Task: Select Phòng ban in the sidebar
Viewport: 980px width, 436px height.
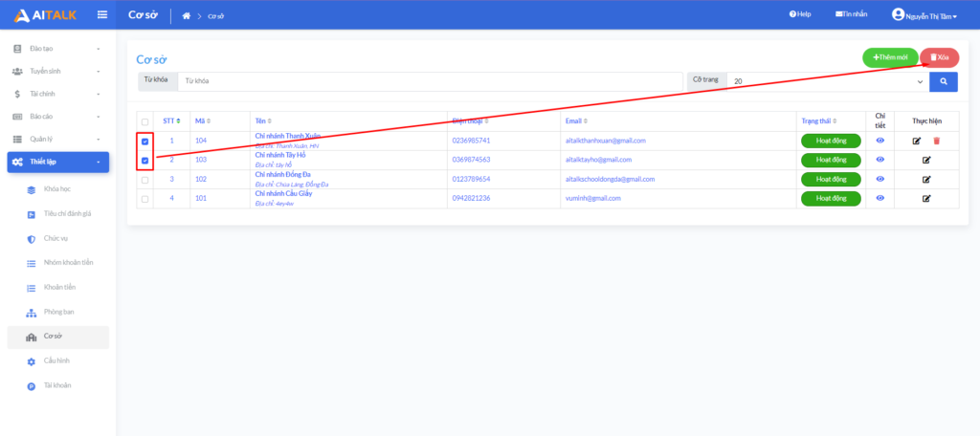Action: 58,312
